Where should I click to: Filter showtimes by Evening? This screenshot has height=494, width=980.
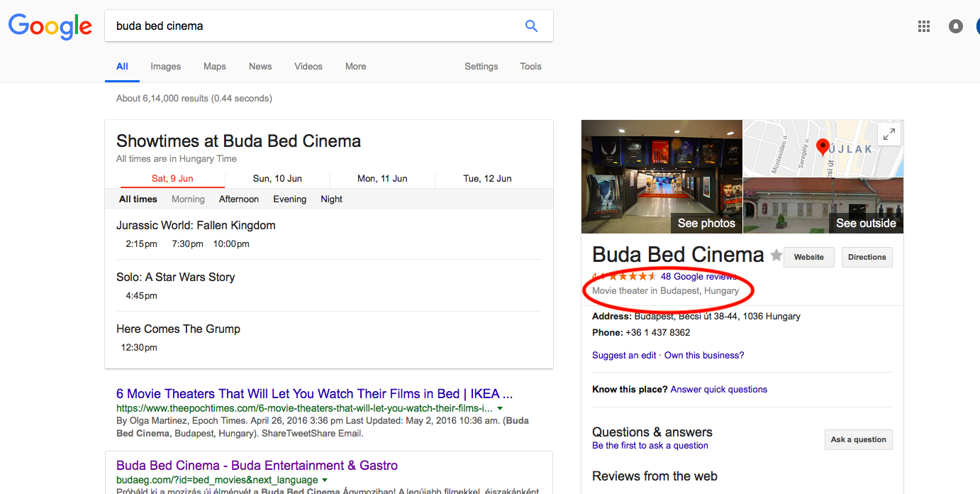click(290, 199)
